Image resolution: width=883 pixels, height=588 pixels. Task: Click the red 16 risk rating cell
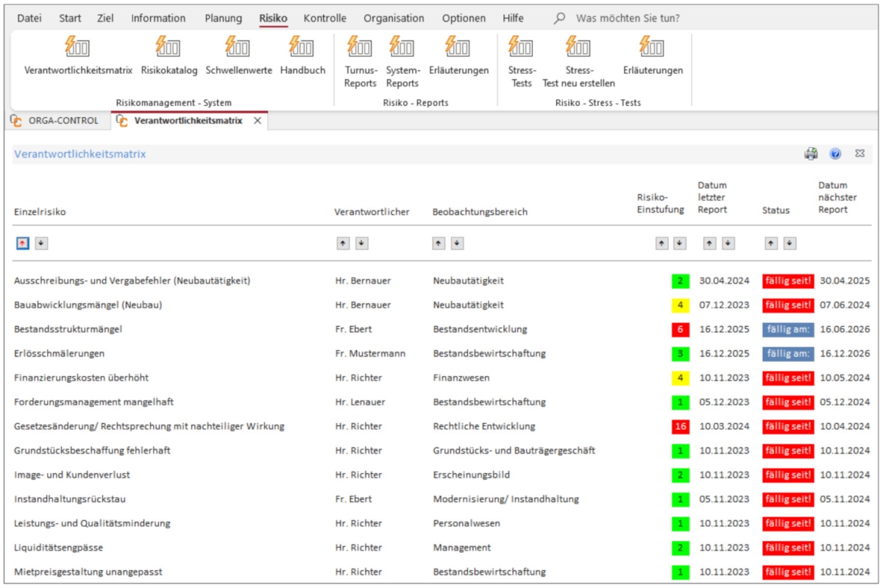[x=680, y=426]
